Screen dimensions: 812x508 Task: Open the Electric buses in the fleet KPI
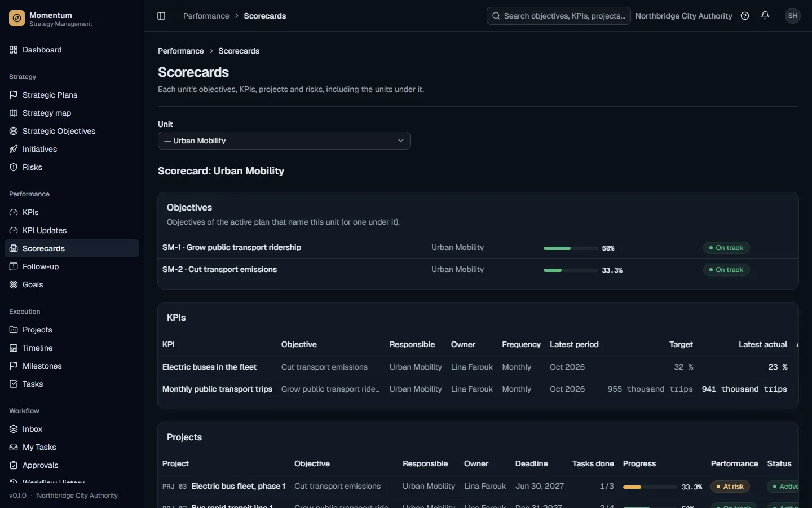tap(210, 367)
